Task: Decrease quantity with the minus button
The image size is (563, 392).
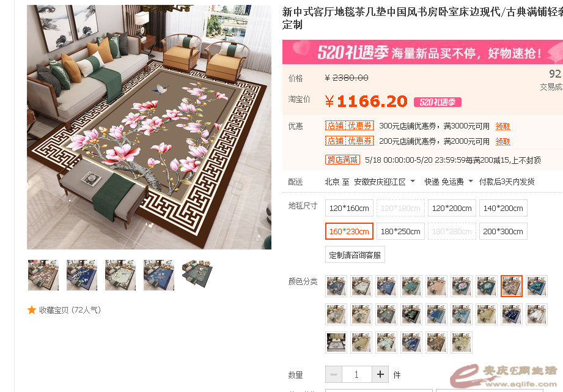Action: pos(334,374)
